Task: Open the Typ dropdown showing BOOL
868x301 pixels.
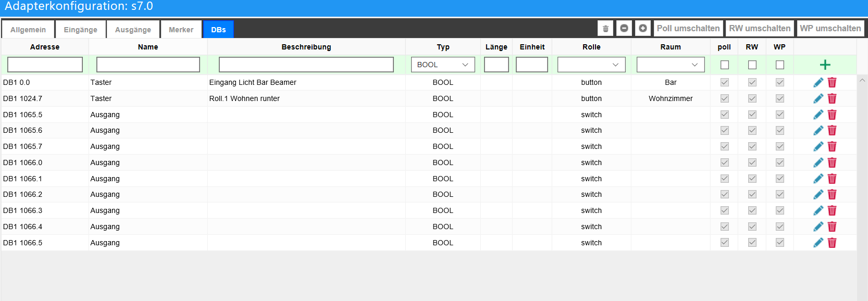Action: (443, 65)
